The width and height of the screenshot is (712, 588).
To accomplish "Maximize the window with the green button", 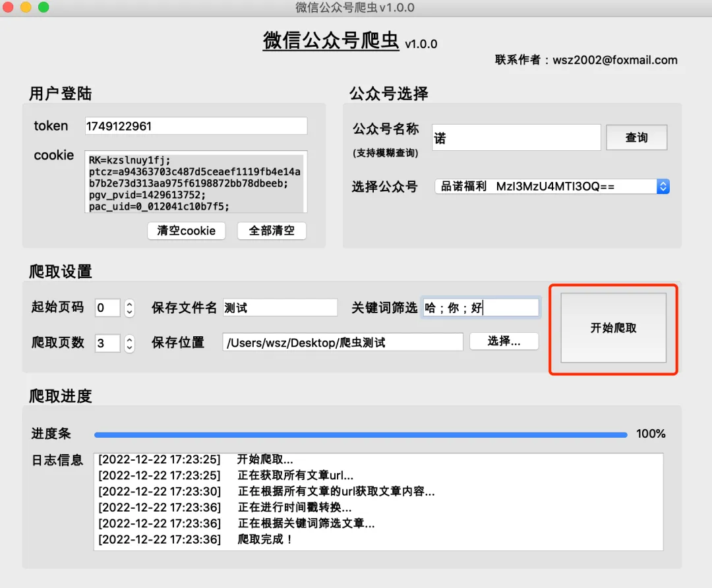I will [44, 7].
